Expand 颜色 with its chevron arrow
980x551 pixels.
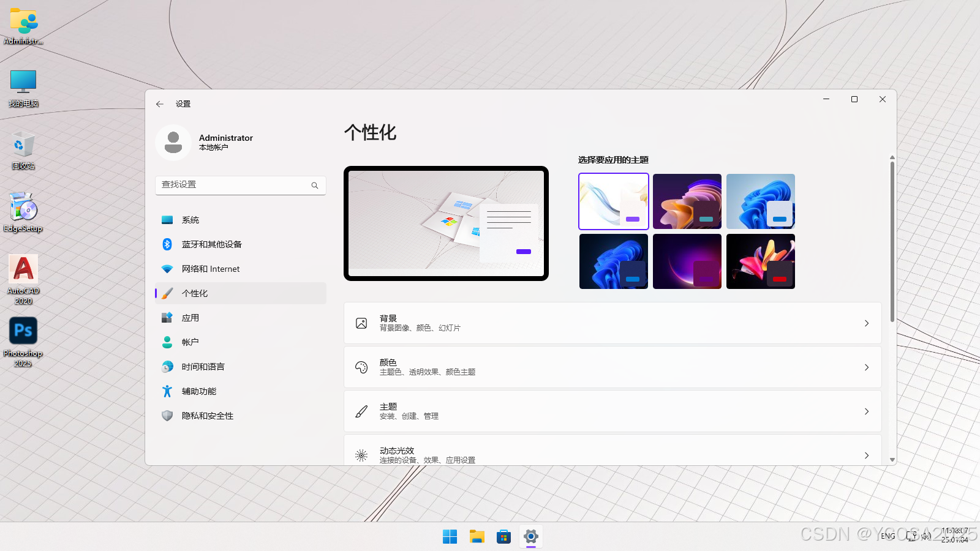coord(867,367)
